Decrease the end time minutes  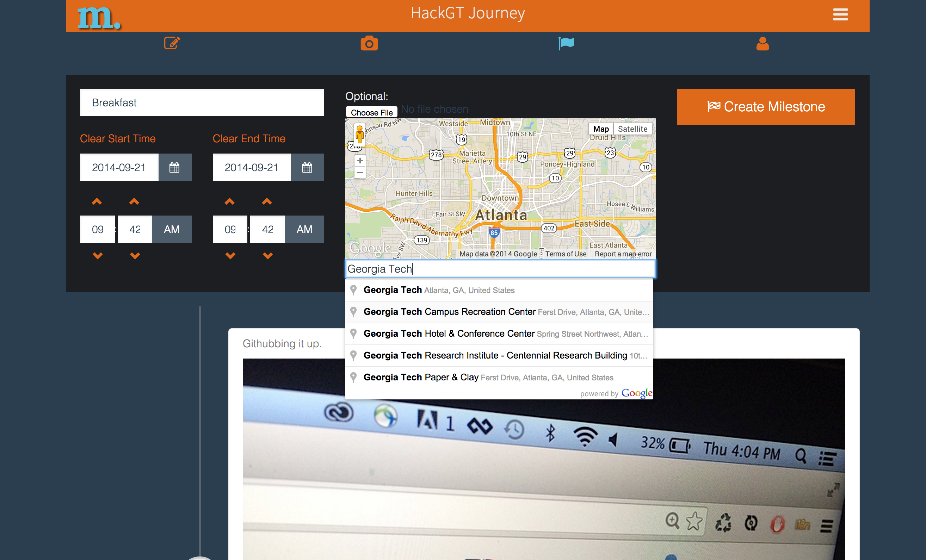click(x=267, y=256)
